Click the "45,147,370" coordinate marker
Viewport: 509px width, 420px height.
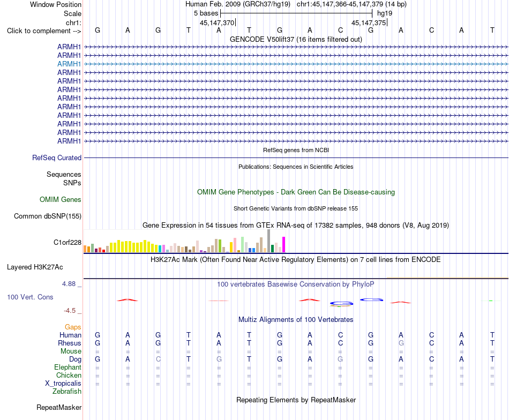pos(217,22)
